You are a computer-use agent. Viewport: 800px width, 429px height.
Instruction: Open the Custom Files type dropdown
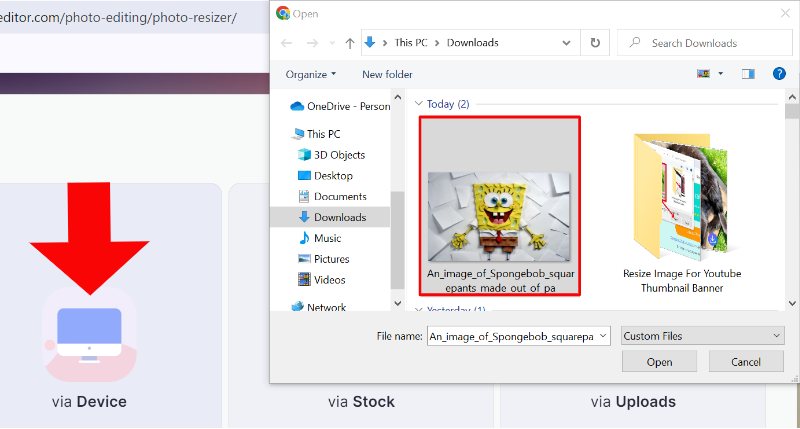(702, 336)
